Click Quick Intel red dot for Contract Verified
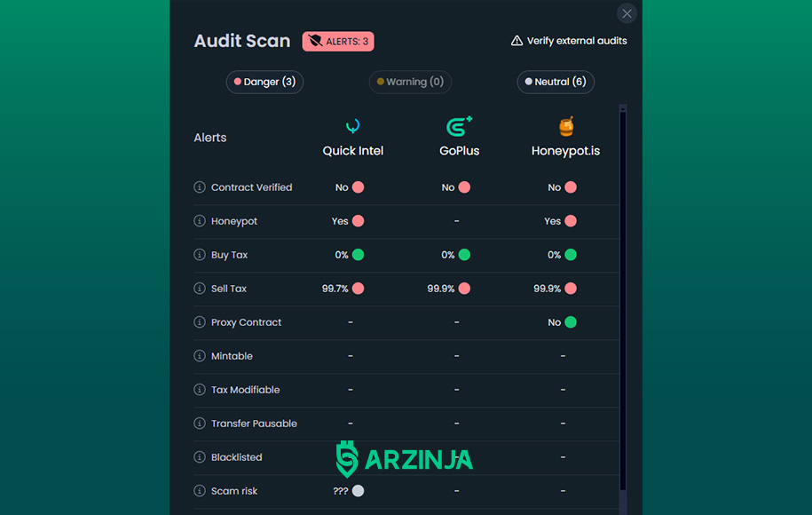This screenshot has width=812, height=515. [358, 187]
